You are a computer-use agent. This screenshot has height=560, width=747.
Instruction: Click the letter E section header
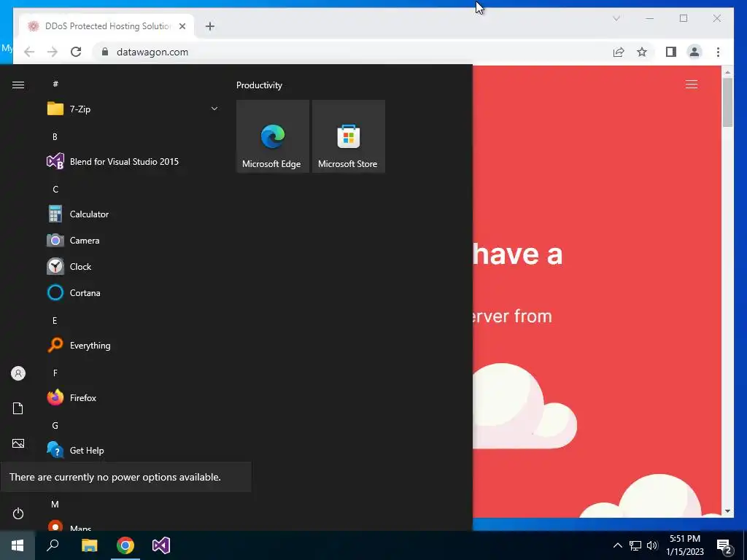[x=55, y=321]
